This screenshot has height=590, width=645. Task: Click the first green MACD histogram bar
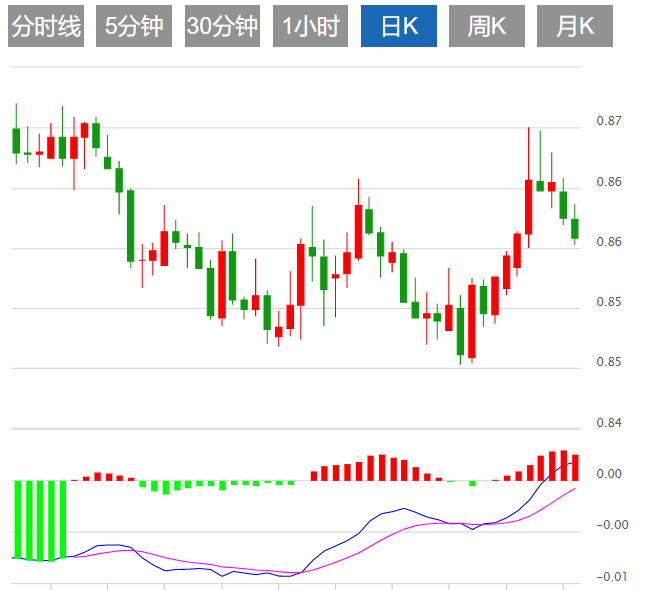[x=18, y=519]
